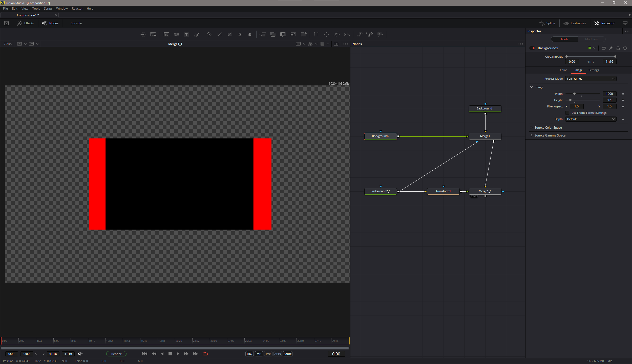Enable Proxy render mode
This screenshot has height=364, width=632.
[x=268, y=354]
